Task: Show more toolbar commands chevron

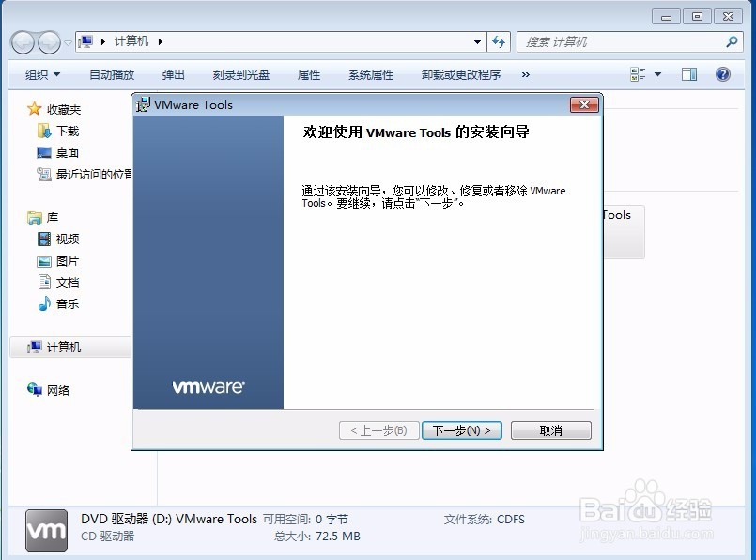Action: (x=526, y=75)
